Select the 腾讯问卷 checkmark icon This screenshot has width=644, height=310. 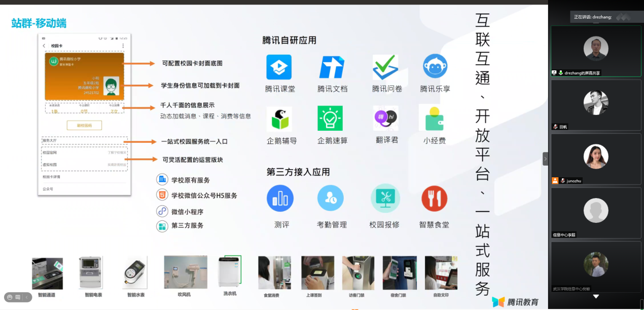(385, 67)
